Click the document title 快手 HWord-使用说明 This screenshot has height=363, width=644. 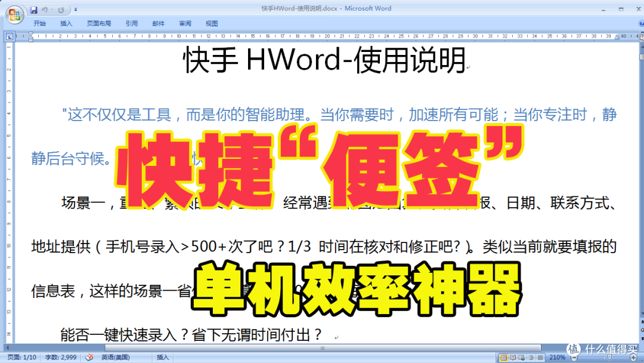tap(324, 60)
